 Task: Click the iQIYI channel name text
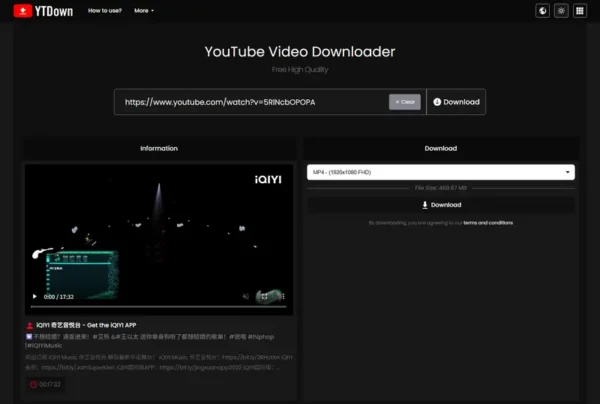point(86,325)
